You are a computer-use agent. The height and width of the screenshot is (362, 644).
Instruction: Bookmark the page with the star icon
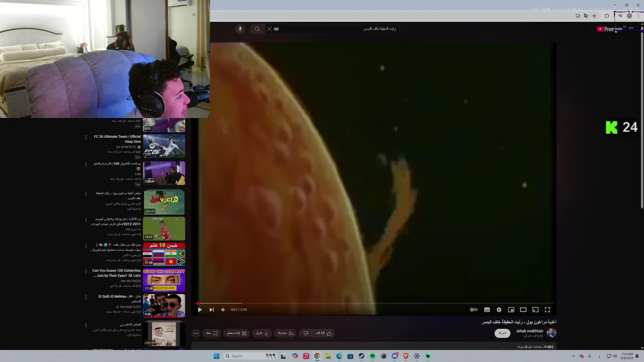point(594,16)
